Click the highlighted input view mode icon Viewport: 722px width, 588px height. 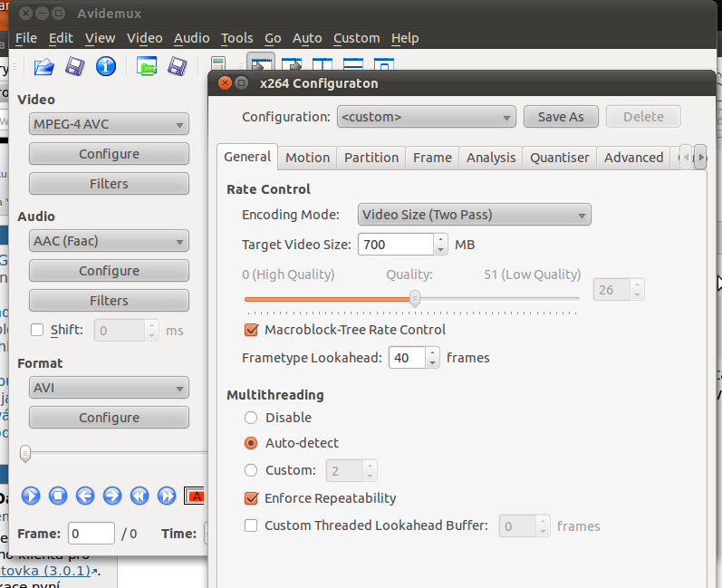261,63
